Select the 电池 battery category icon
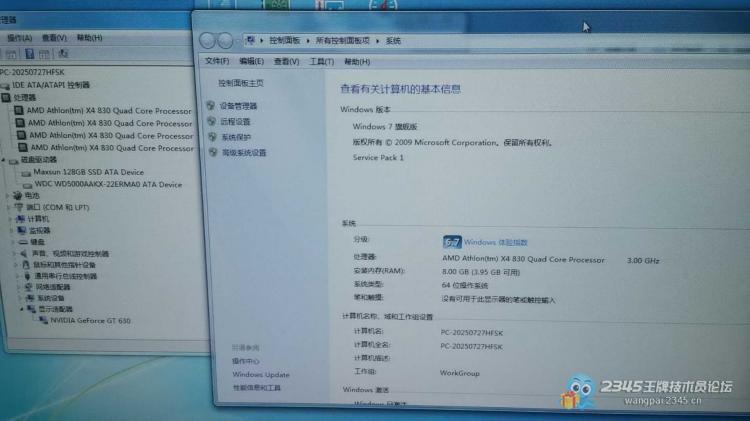Viewport: 750px width, 421px height. pyautogui.click(x=18, y=195)
